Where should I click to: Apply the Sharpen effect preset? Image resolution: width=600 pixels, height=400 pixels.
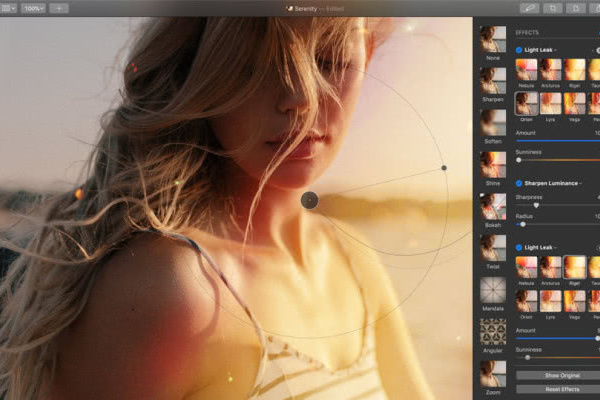coord(493,81)
